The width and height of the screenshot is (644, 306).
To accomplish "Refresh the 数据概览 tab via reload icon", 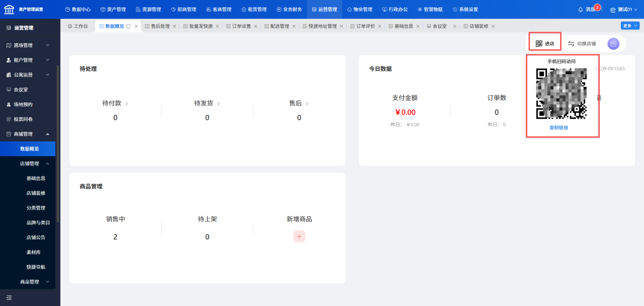I will tap(128, 26).
